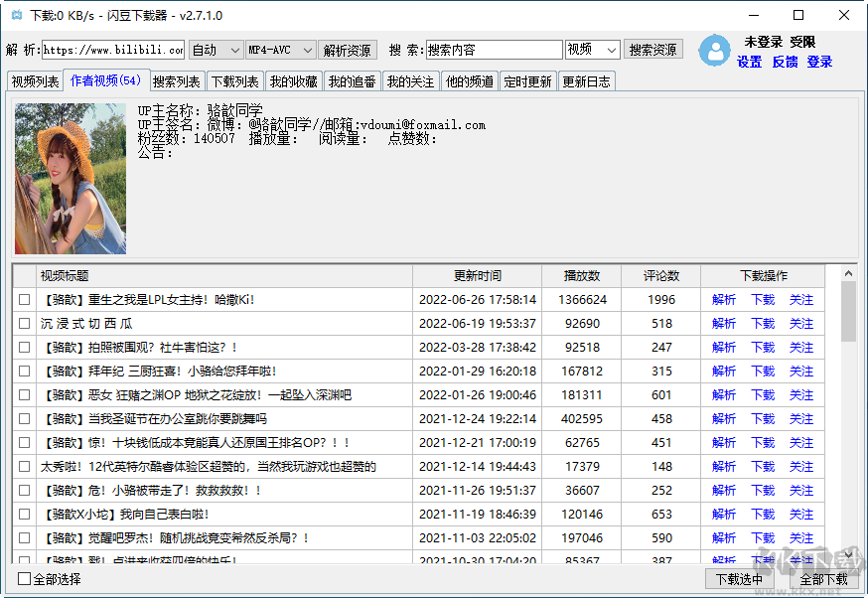Click the scrollbar up arrow

pos(848,274)
